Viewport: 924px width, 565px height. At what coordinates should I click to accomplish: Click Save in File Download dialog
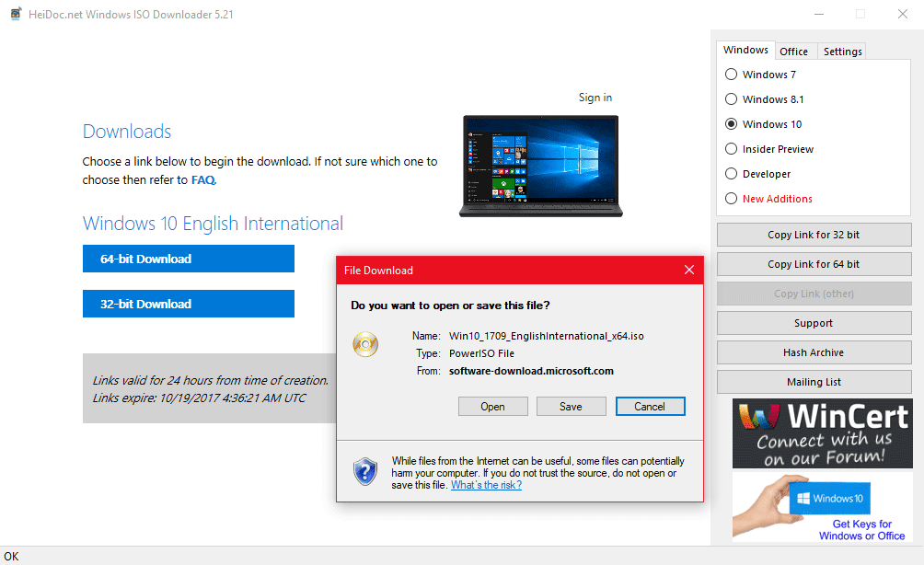(x=571, y=407)
